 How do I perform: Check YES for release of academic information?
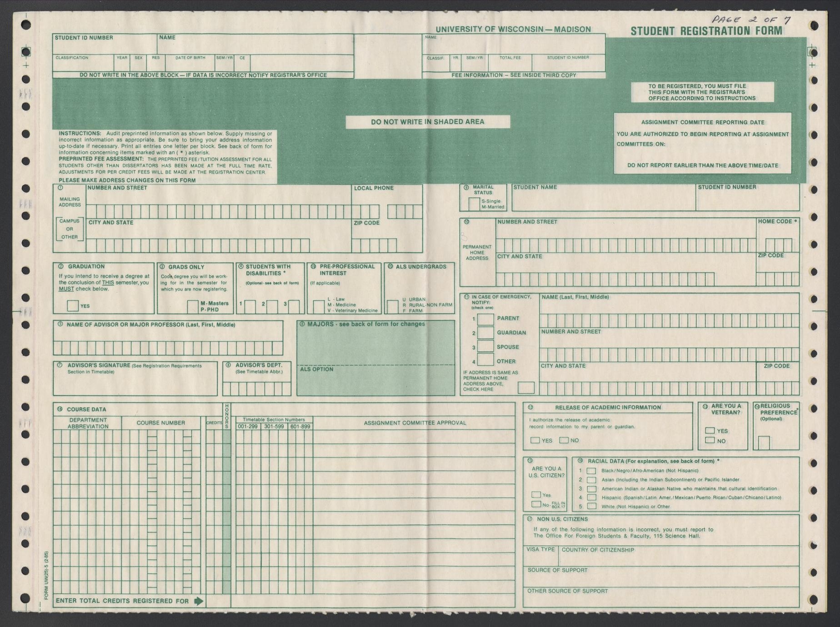click(535, 440)
